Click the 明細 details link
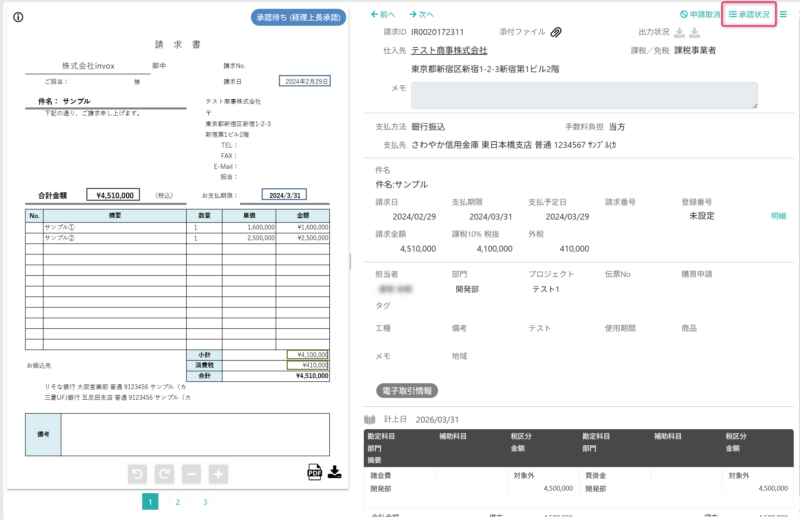 tap(778, 216)
